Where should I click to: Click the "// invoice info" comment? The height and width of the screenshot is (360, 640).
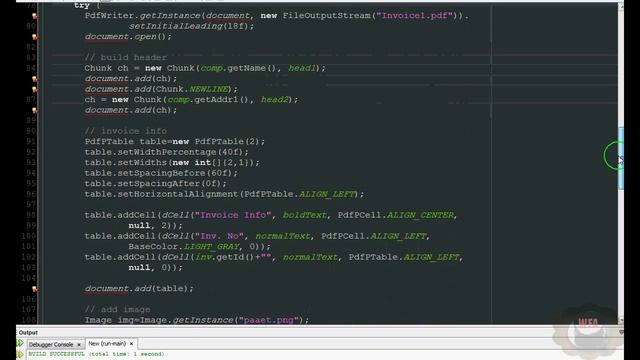click(x=126, y=131)
